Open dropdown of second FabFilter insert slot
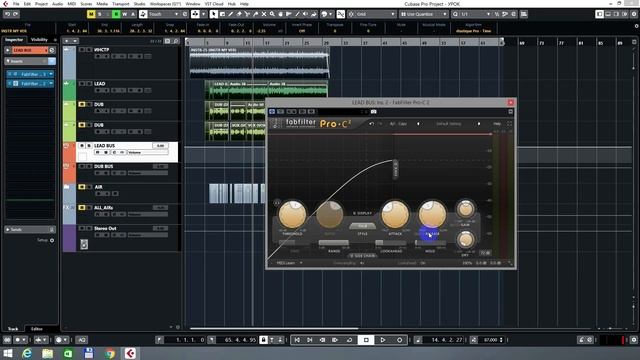The height and width of the screenshot is (360, 640). (51, 83)
